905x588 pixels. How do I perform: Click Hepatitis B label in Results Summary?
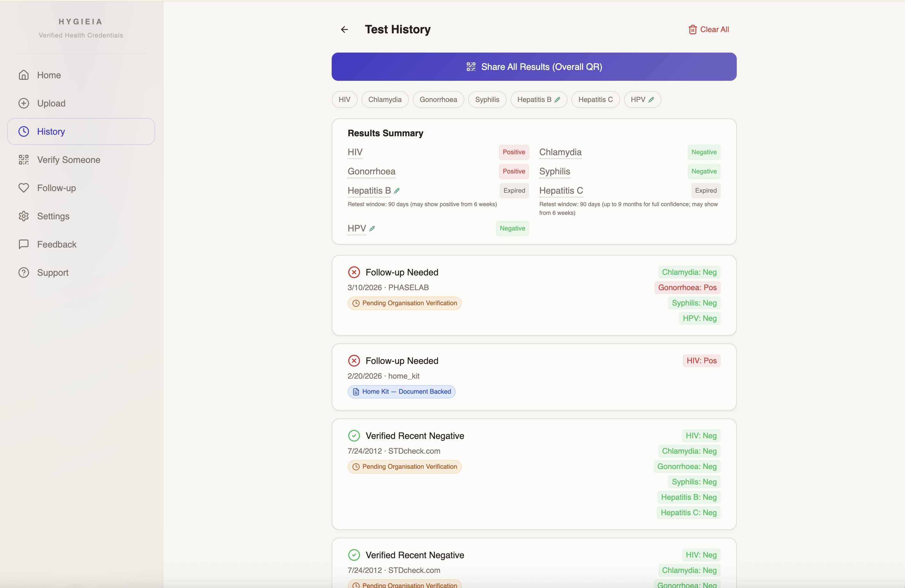point(369,190)
